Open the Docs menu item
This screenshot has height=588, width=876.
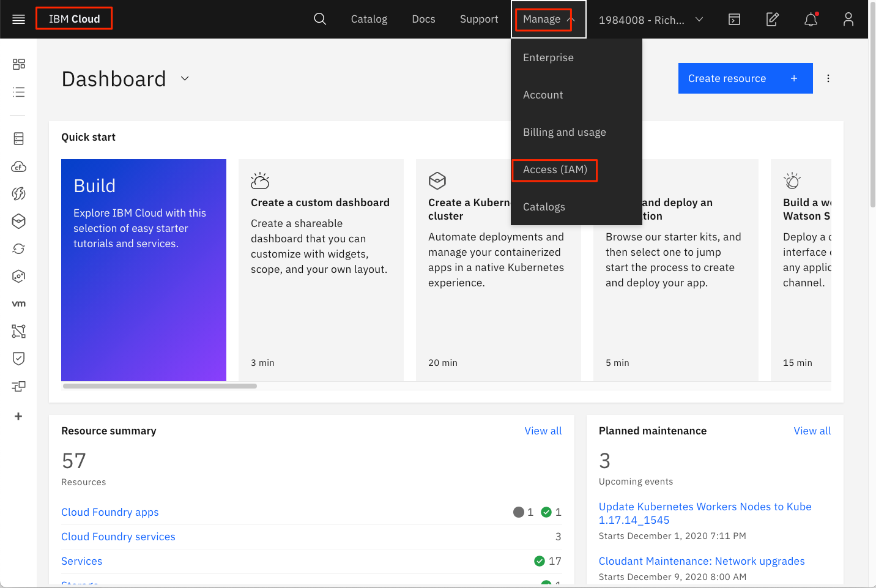tap(423, 19)
